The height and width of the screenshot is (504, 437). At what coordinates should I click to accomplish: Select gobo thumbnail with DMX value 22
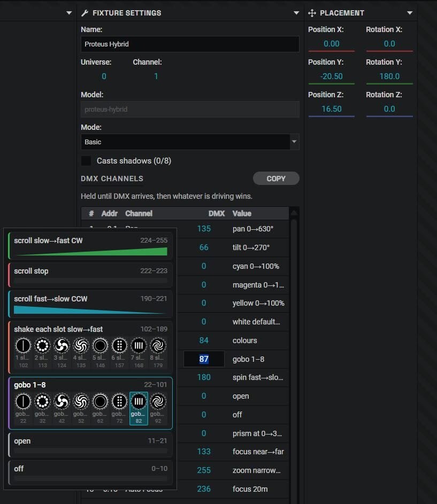pos(23,408)
